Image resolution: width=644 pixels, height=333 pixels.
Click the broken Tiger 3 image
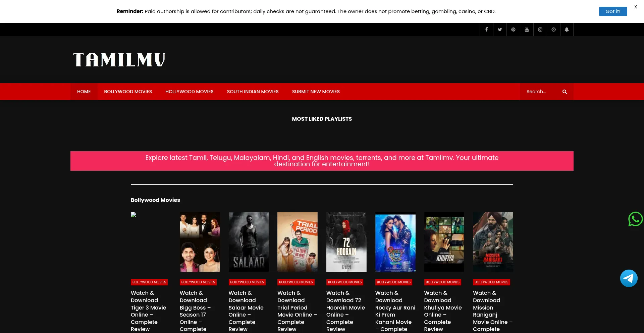tap(133, 215)
